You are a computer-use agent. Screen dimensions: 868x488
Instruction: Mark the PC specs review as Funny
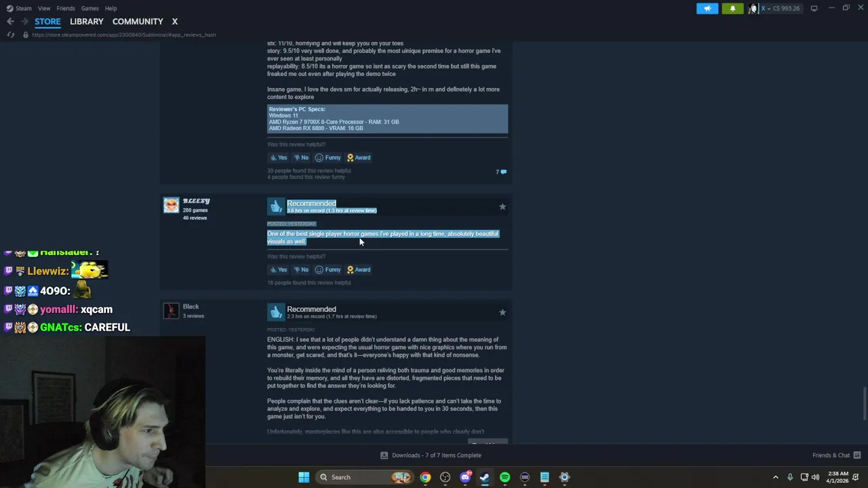[x=328, y=157]
